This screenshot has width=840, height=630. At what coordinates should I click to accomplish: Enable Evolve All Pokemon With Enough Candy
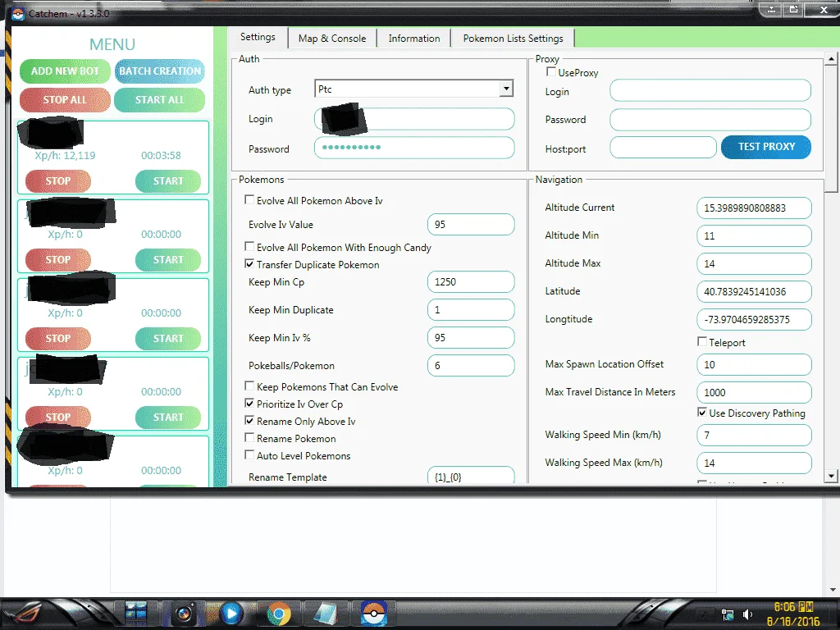(x=249, y=246)
